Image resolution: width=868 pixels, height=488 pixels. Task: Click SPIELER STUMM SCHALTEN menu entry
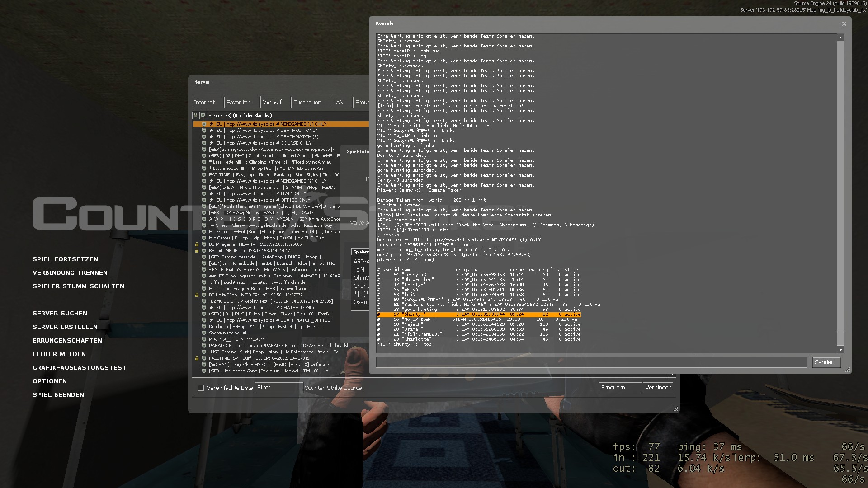[x=78, y=286]
